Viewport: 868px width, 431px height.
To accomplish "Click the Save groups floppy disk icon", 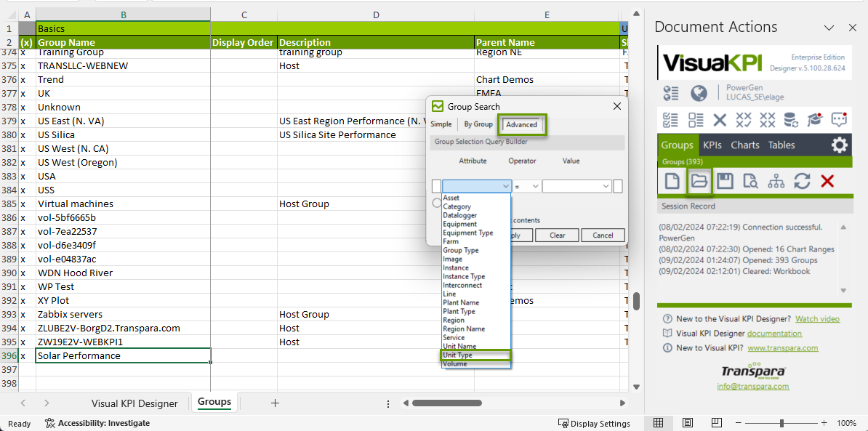I will coord(724,182).
